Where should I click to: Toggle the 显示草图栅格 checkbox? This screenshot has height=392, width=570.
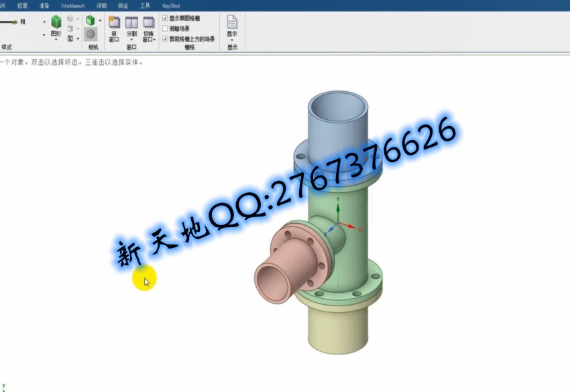(166, 19)
